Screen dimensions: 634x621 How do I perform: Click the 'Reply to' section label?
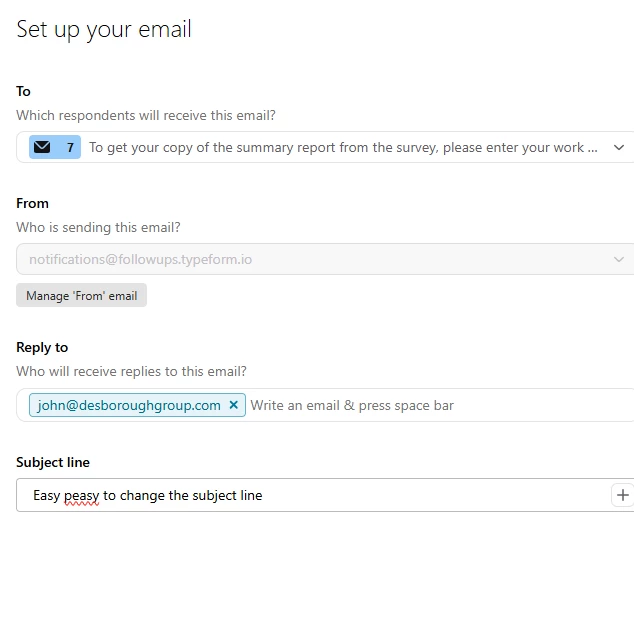tap(42, 347)
